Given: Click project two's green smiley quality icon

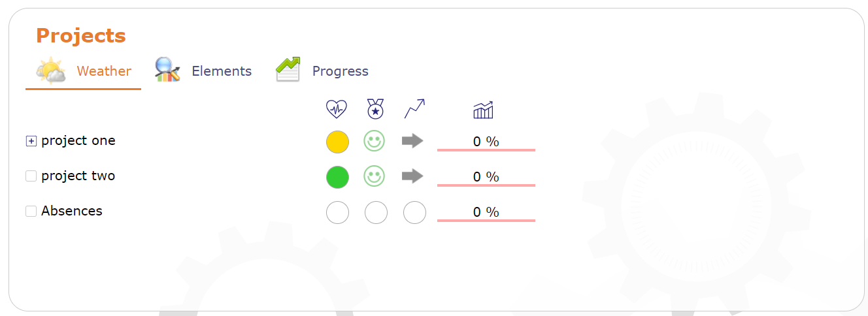Looking at the screenshot, I should tap(375, 176).
